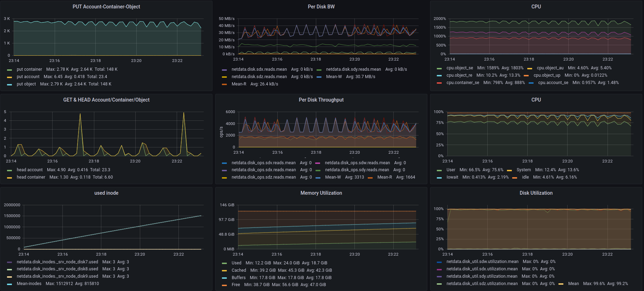
Task: Click the Disk Utilization panel title
Action: pos(536,193)
